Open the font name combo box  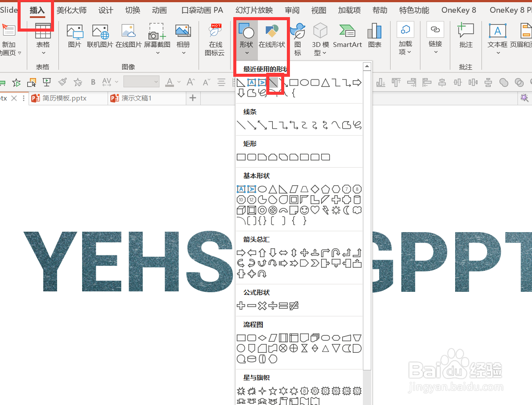pos(141,82)
